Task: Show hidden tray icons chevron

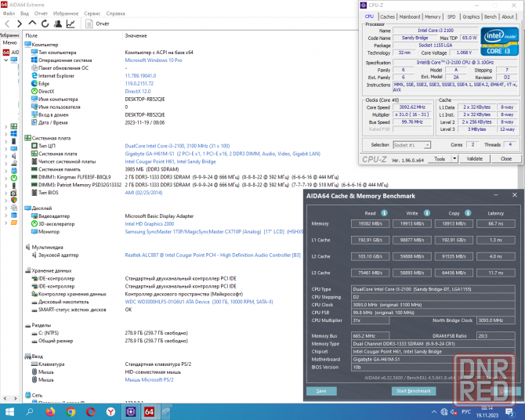Action: point(434,412)
